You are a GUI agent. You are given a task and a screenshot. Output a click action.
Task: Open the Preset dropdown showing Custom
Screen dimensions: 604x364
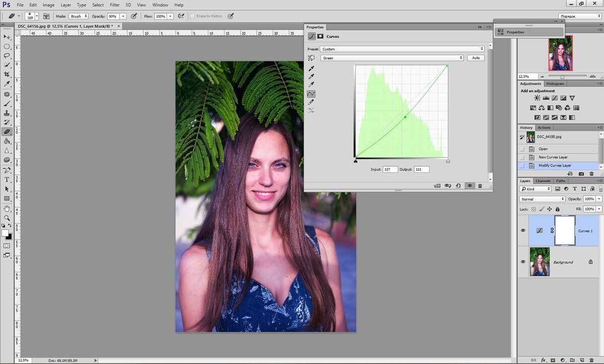pyautogui.click(x=402, y=49)
